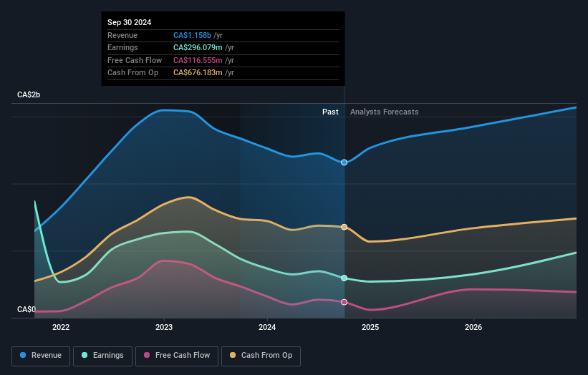Click the CA$1.158b revenue value
Viewport: 588px width, 375px height.
(x=193, y=35)
